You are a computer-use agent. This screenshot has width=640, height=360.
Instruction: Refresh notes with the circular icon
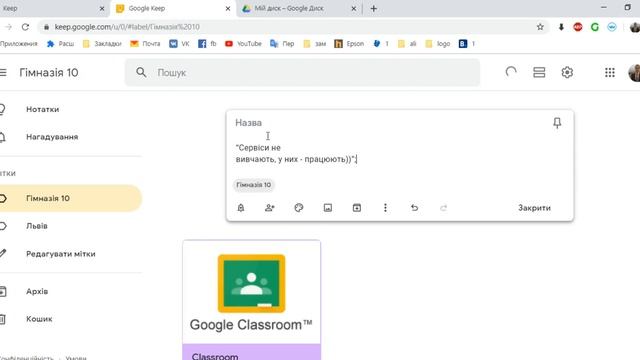[x=511, y=72]
